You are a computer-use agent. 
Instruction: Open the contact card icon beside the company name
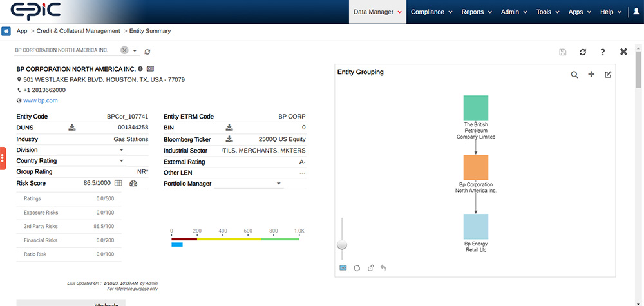[150, 68]
